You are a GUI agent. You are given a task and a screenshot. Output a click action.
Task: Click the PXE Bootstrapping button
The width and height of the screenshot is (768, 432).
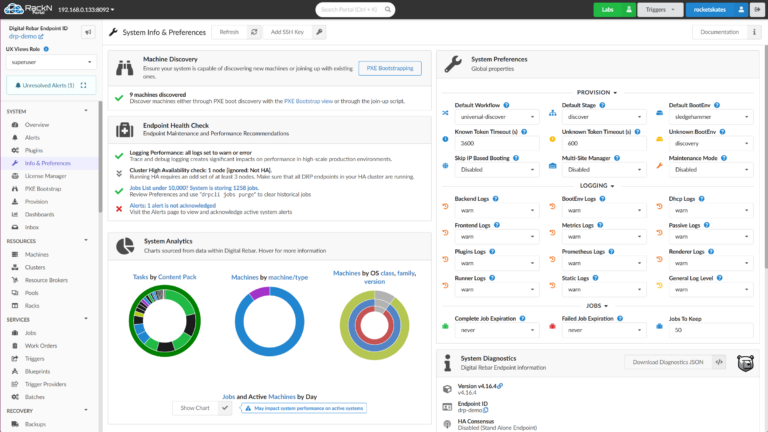tap(389, 68)
